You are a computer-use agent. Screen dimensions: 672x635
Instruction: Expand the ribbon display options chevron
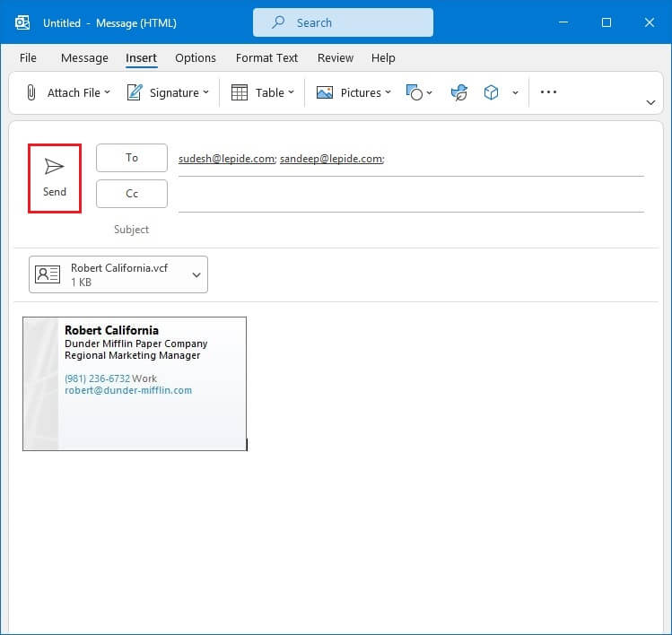pos(650,102)
